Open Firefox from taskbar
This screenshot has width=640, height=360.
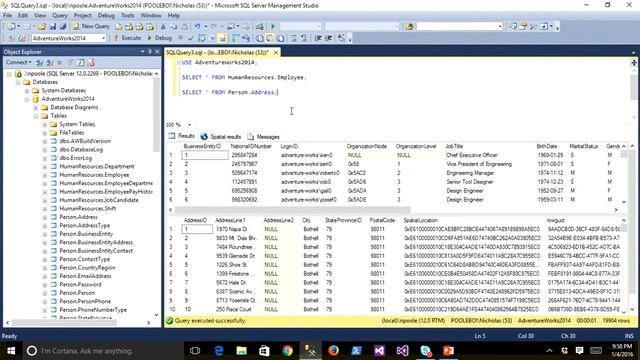[x=333, y=351]
